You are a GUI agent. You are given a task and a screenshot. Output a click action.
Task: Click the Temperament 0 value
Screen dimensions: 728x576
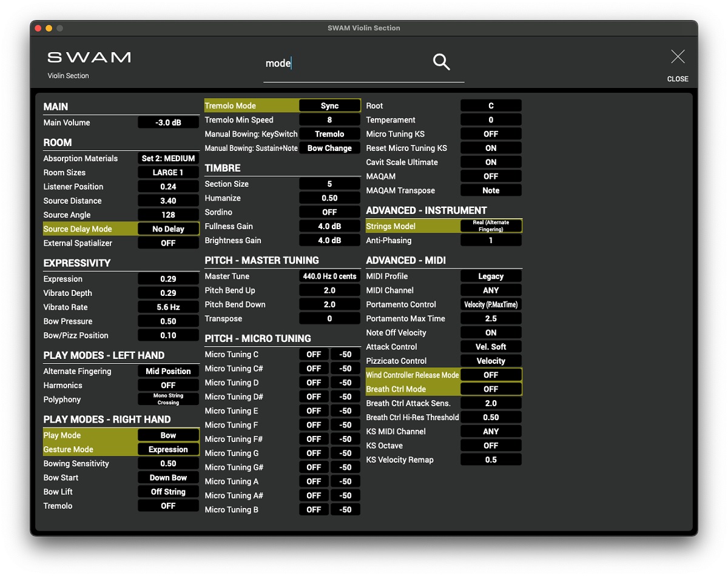click(491, 120)
